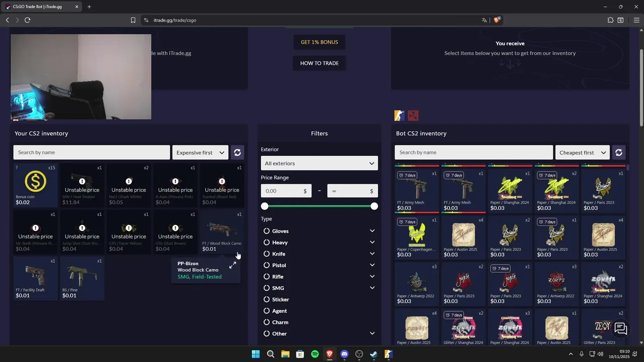
Task: Toggle the browser sidebar panel
Action: 621,20
